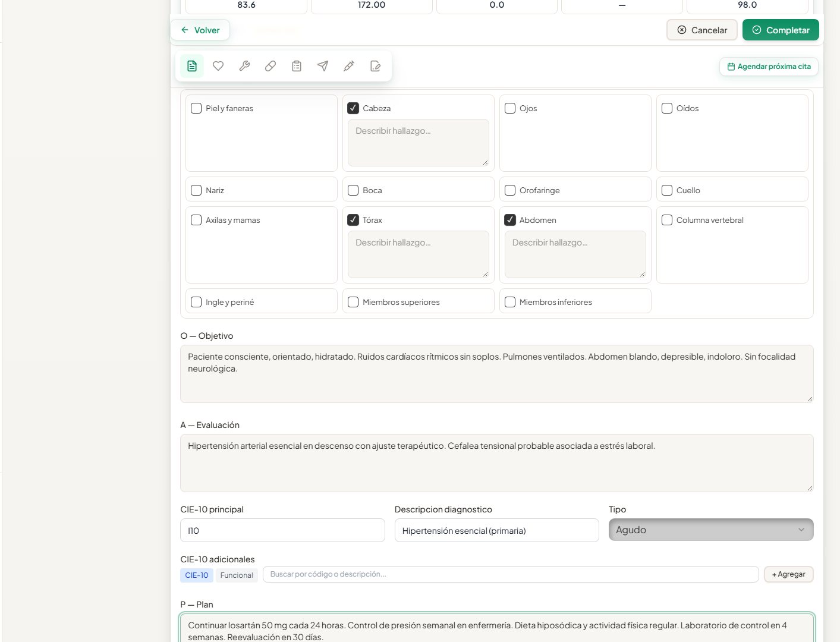Check the Ojos checkbox
The height and width of the screenshot is (642, 840).
(x=510, y=108)
